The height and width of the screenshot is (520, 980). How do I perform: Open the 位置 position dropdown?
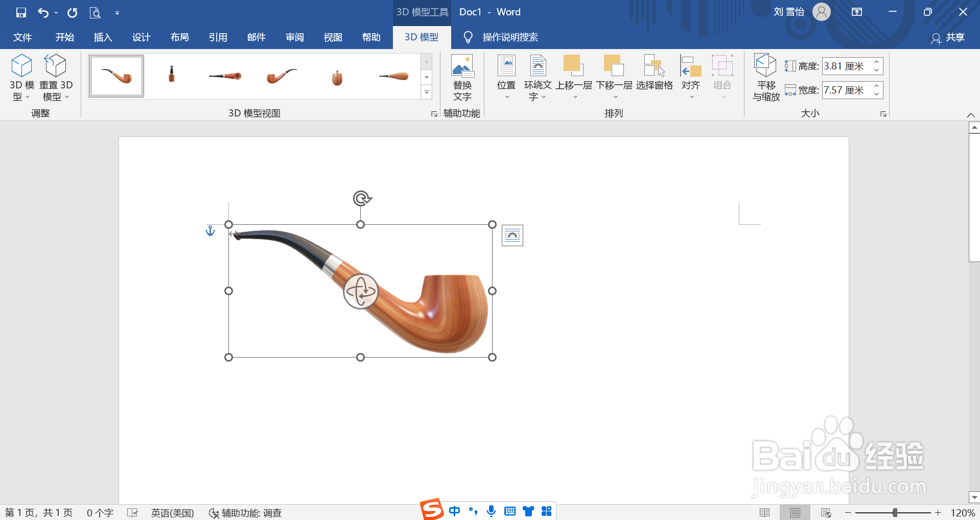click(506, 78)
